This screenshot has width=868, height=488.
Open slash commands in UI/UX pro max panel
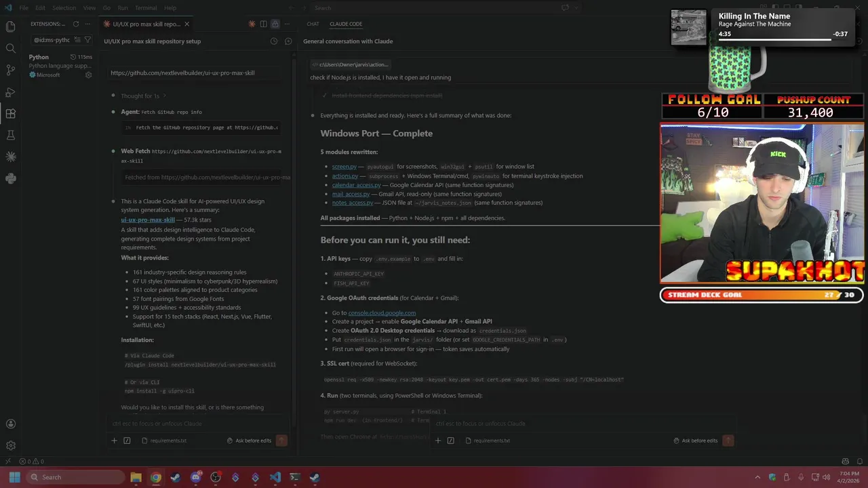[127, 441]
